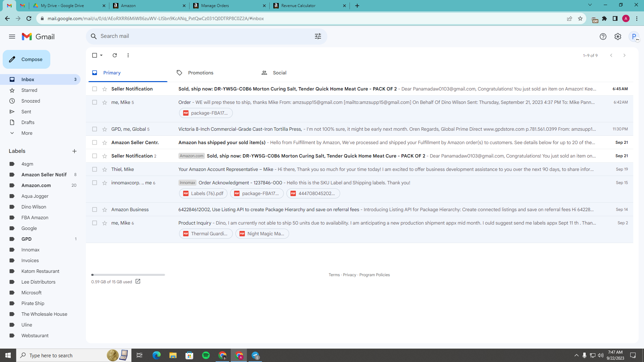The image size is (644, 362).
Task: Open the package-FBA17 PDF in Order email
Action: [x=206, y=113]
